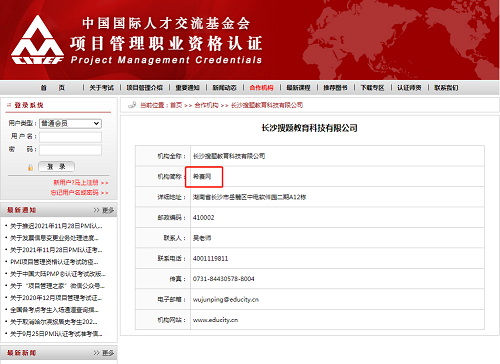Click the address value starting 湖南省长沙市

coord(249,197)
